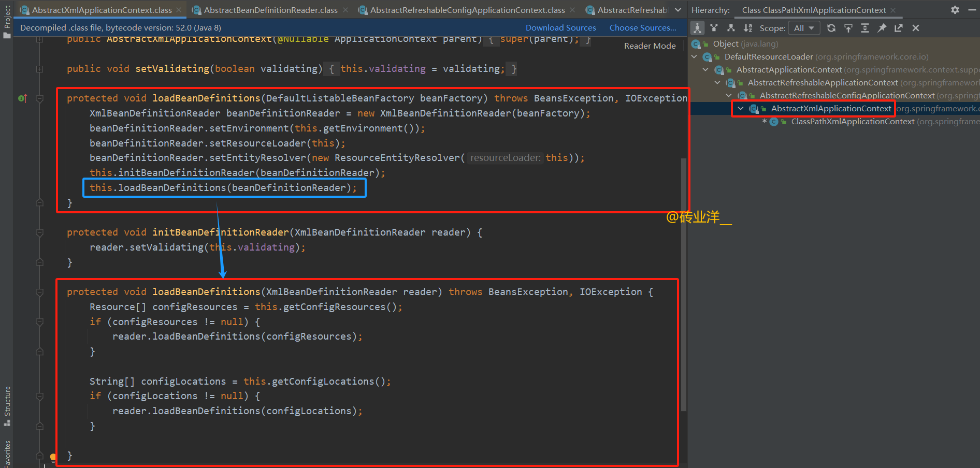Open the Scope dropdown set to All
The height and width of the screenshot is (468, 980).
coord(804,28)
